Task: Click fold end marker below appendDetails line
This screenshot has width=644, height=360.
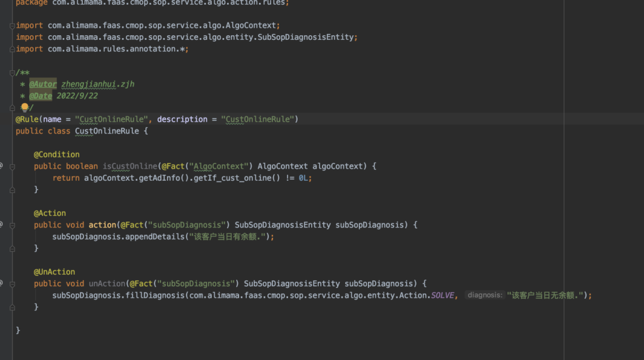Action: pos(12,248)
